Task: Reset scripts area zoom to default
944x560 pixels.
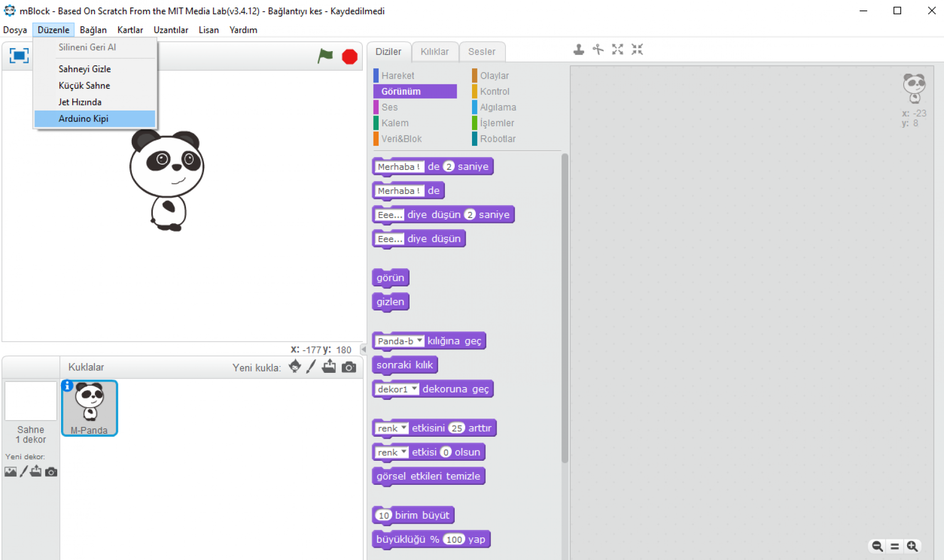Action: (x=895, y=546)
